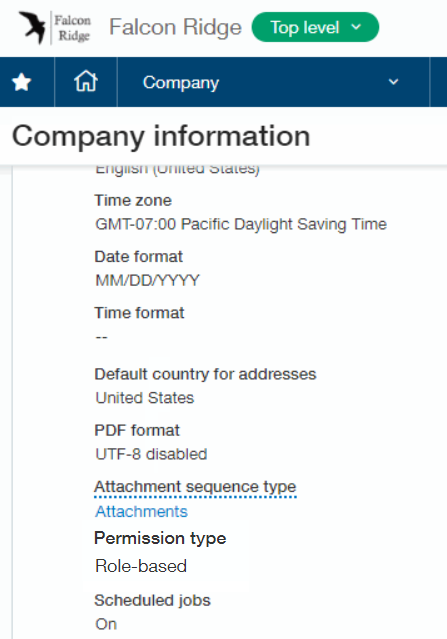Go to the Home icon
Viewport: 447px width, 639px height.
click(86, 81)
